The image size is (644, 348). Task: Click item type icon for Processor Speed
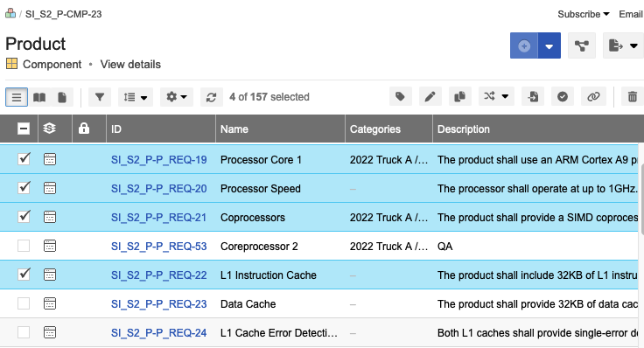point(50,188)
